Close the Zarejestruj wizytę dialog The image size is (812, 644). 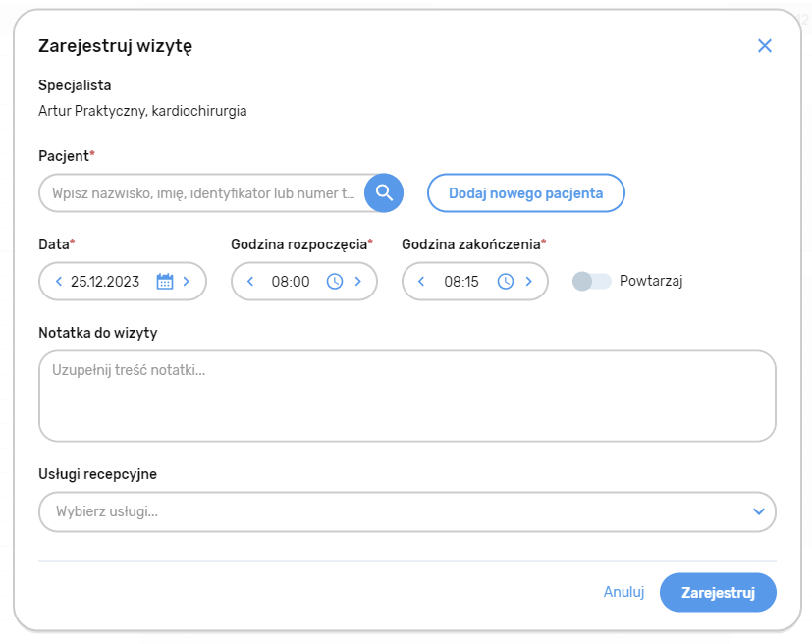click(765, 45)
